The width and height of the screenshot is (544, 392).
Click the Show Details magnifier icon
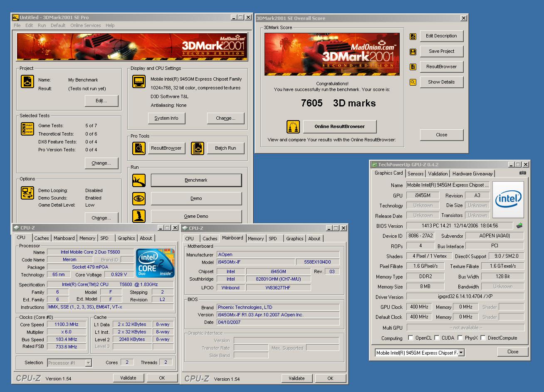coord(413,82)
